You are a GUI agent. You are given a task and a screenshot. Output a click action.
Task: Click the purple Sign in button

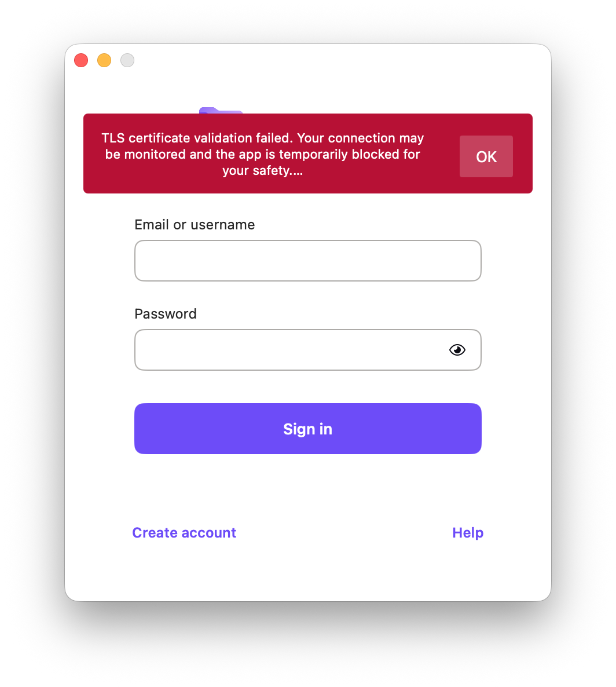point(308,429)
